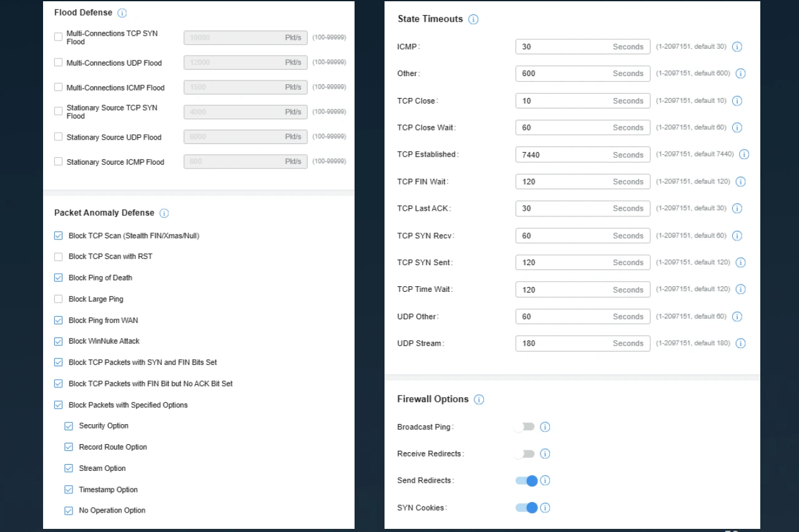Uncheck the Timestamp Option checkbox
Viewport: 799px width, 532px height.
pos(69,490)
